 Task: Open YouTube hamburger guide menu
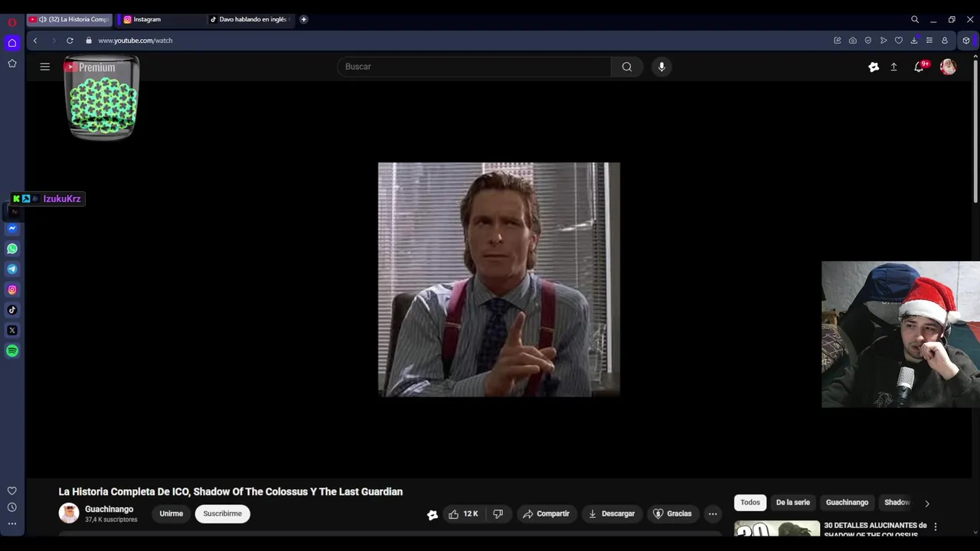[45, 67]
